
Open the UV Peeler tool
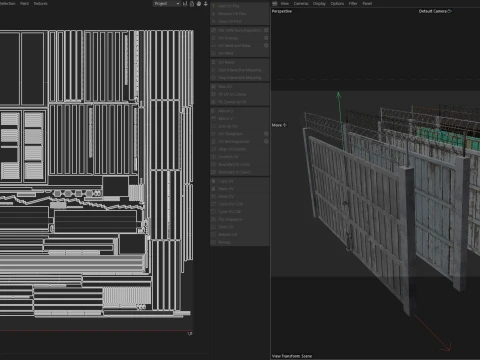click(240, 62)
